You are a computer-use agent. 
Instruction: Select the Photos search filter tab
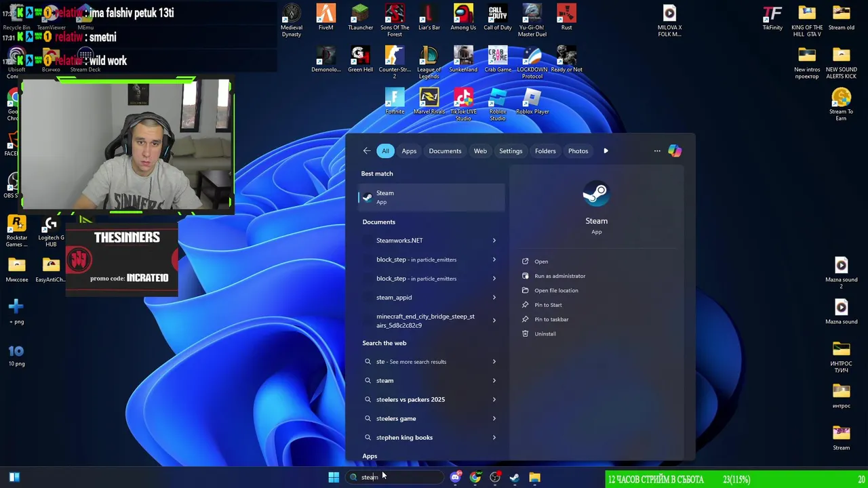click(578, 151)
